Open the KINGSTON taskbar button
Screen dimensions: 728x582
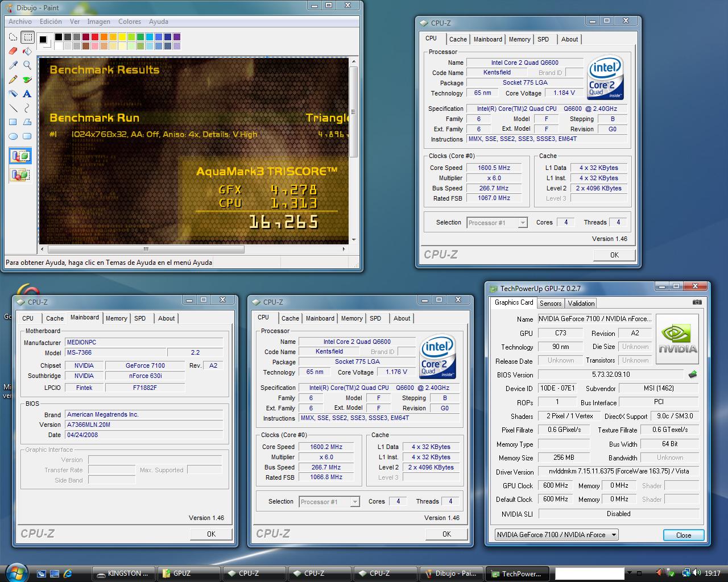(123, 573)
